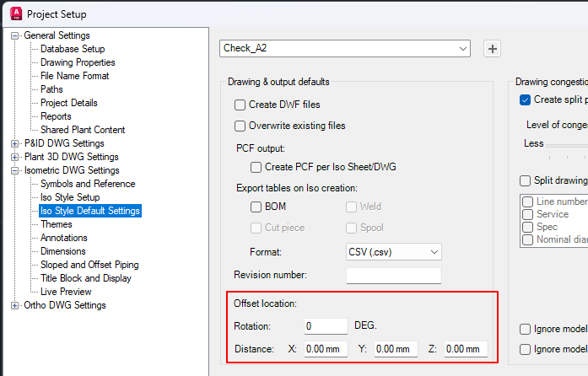Check the Nominal diameter list box
Viewport: 588px width, 376px height.
point(527,239)
